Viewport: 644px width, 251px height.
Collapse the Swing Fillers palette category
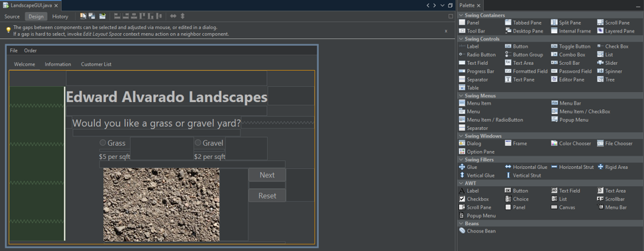coord(461,160)
